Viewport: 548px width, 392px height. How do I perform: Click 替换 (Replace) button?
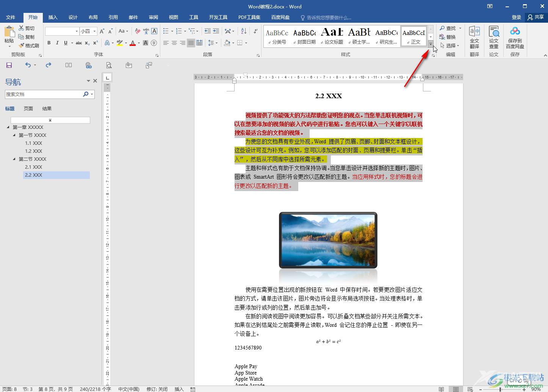point(448,37)
